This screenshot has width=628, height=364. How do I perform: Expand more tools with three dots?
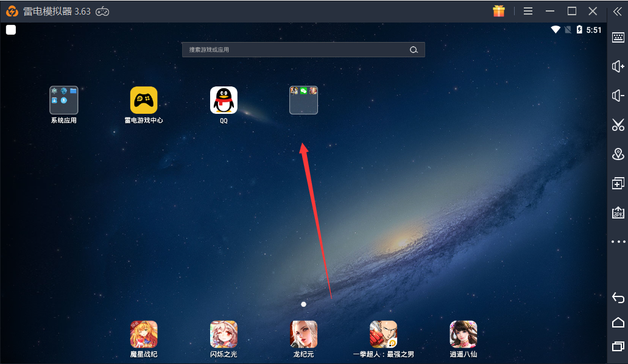(x=618, y=242)
